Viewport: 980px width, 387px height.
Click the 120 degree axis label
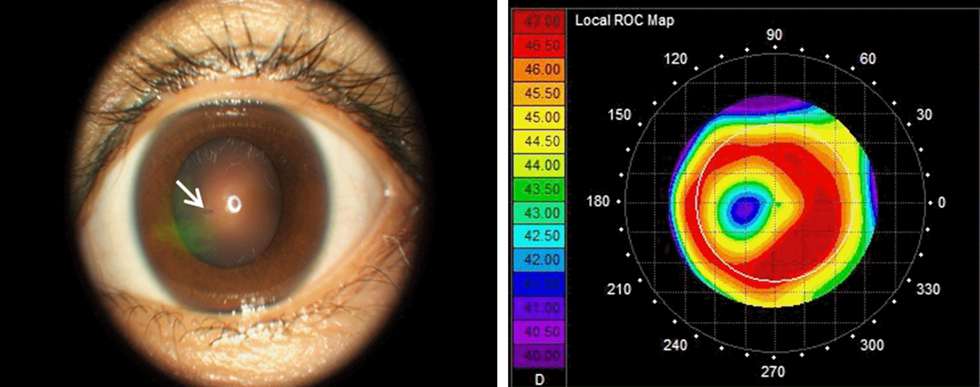675,59
